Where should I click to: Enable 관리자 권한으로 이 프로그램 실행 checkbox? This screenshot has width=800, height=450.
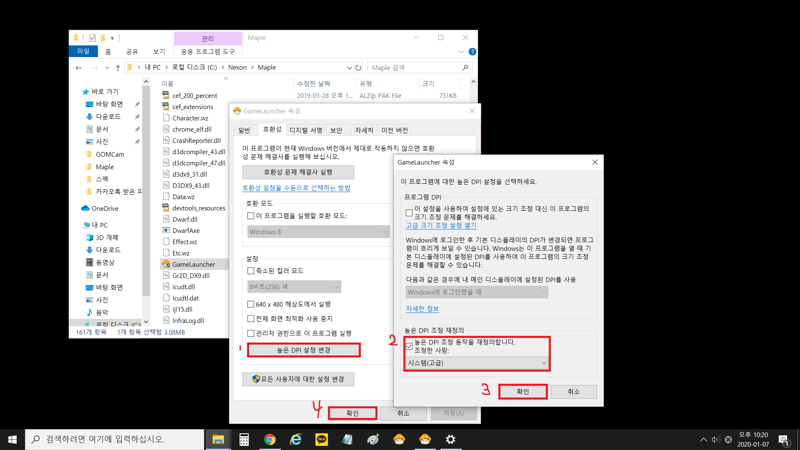(251, 333)
